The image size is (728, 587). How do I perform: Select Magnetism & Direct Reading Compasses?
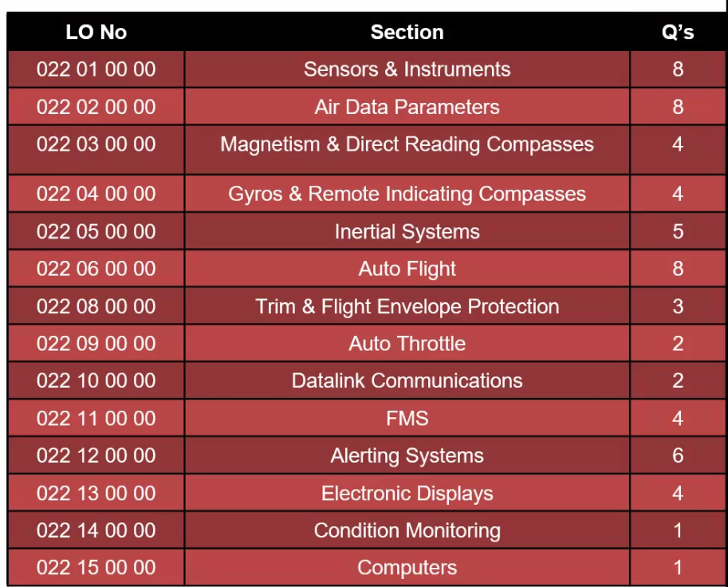coord(407,144)
